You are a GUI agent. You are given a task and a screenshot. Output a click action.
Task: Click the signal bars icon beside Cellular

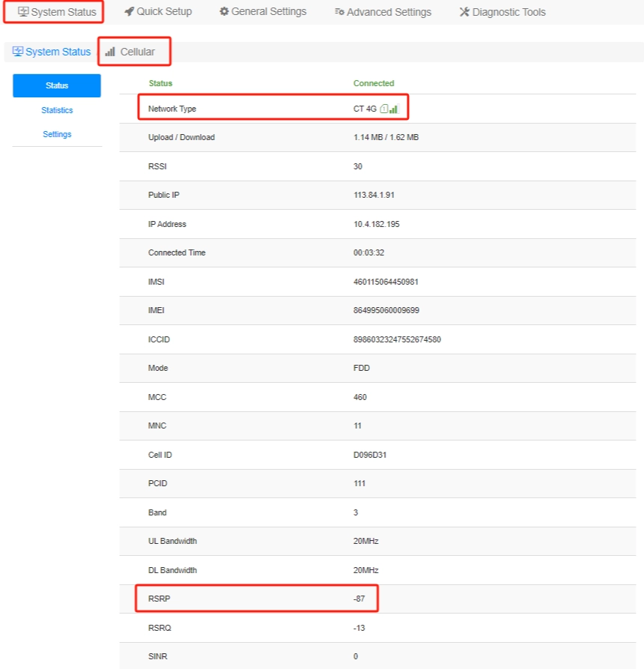110,52
